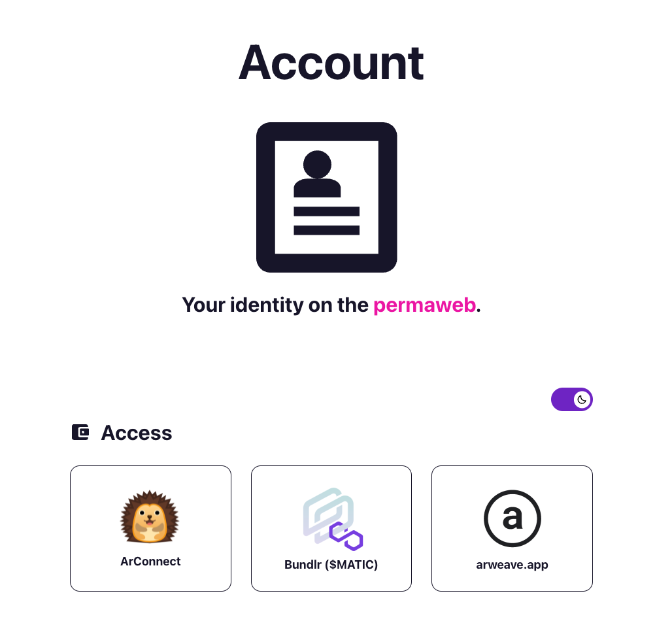This screenshot has height=638, width=672.
Task: Click the purple Polygon link symbol
Action: 346,536
